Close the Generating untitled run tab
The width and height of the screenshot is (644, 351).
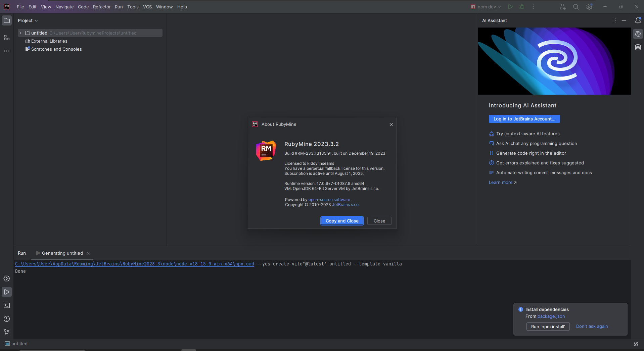click(x=88, y=253)
